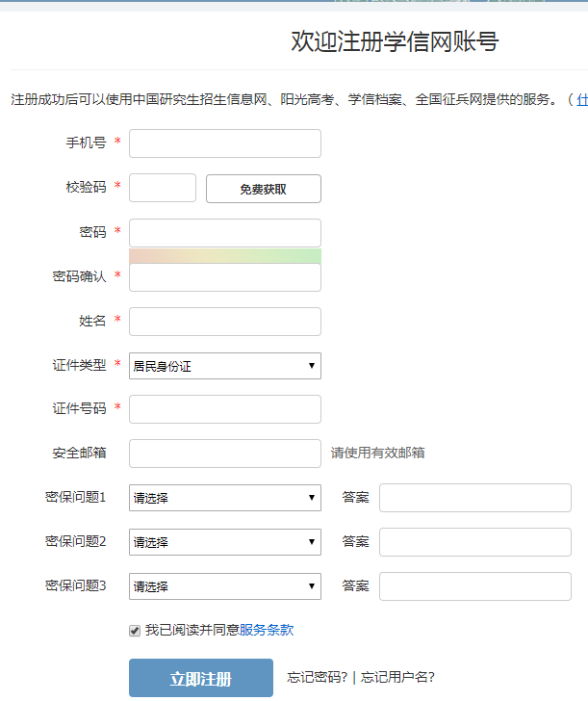Viewport: 588px width, 701px height.
Task: Open the 密保问题3 select list
Action: point(224,586)
